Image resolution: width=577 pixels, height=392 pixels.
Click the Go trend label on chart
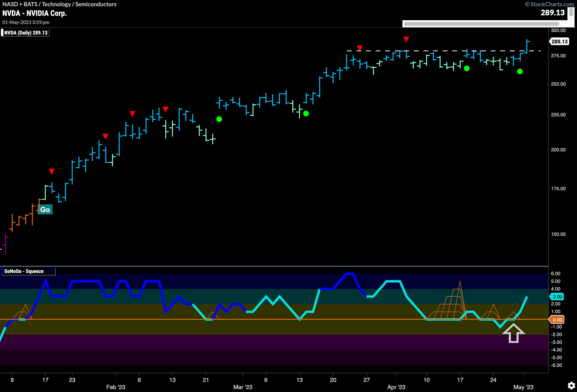point(45,210)
